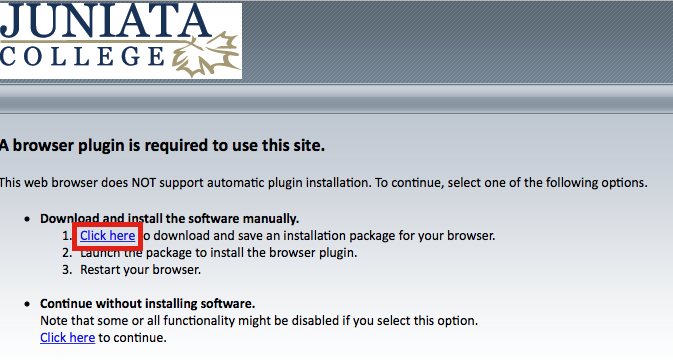Click the 'does NOT support automatic plugin' paragraph
The width and height of the screenshot is (673, 360).
pos(323,183)
